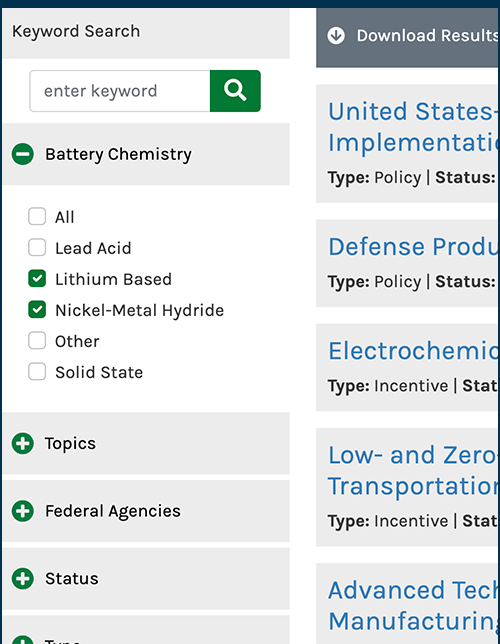Click the plus icon beside Status
The width and height of the screenshot is (500, 644).
click(23, 578)
